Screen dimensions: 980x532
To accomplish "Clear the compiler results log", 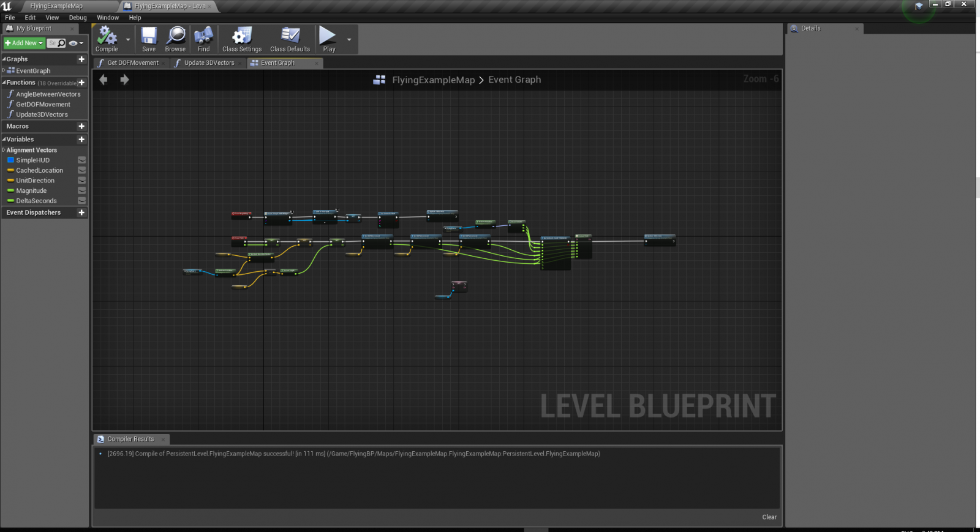I will click(x=769, y=517).
